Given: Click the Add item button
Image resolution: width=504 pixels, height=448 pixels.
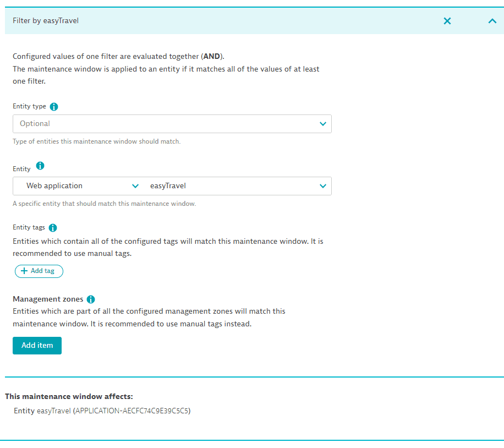Looking at the screenshot, I should pos(37,346).
